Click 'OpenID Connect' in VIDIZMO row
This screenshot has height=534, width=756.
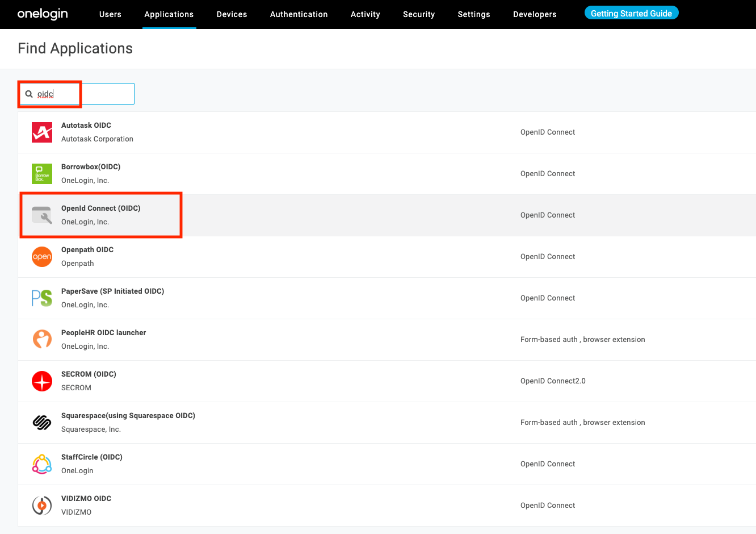(548, 506)
